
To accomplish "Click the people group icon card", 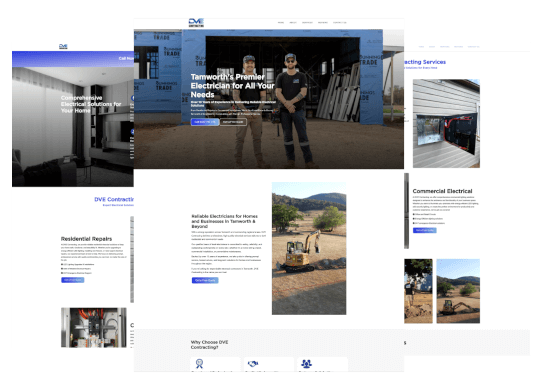I will point(323,364).
